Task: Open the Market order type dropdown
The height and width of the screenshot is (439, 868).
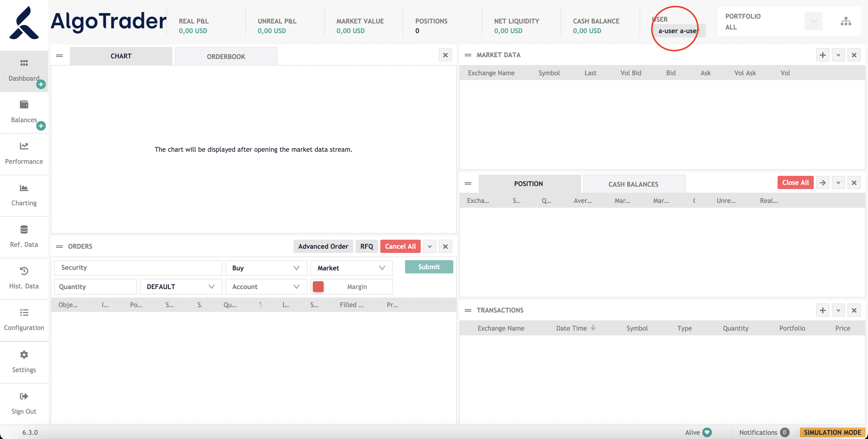Action: pos(351,268)
